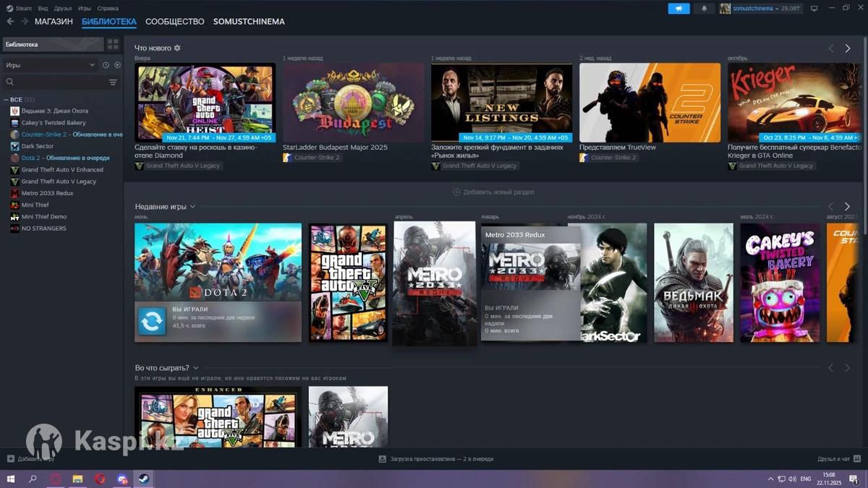
Task: Collapse the ВСЕ games category
Action: 6,100
